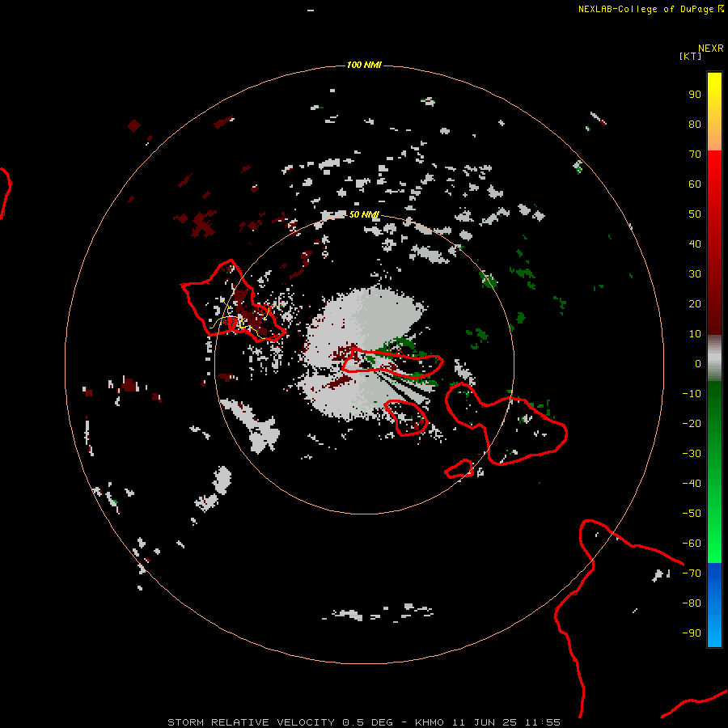Screen dimensions: 728x728
Task: Click the NEXR label above the color bar
Action: point(711,49)
